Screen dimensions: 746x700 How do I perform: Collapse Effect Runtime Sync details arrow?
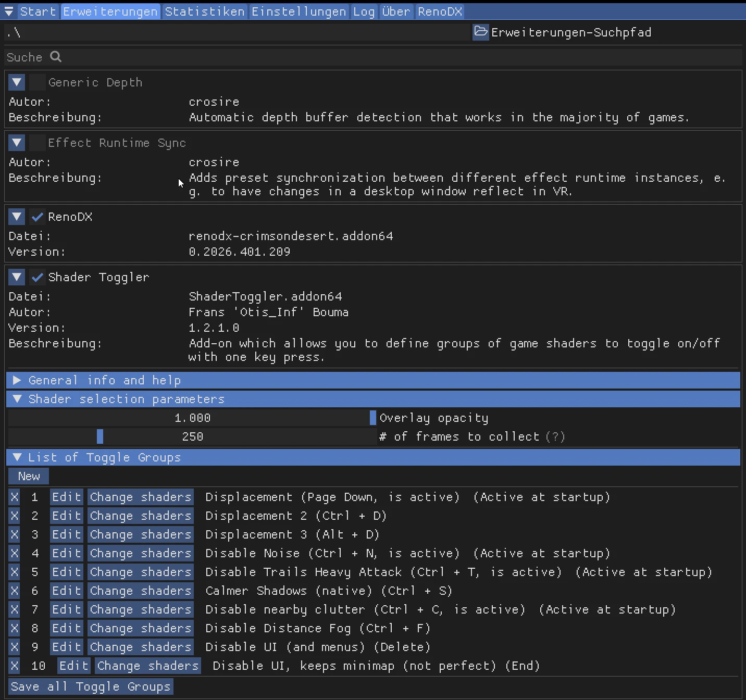pyautogui.click(x=17, y=143)
